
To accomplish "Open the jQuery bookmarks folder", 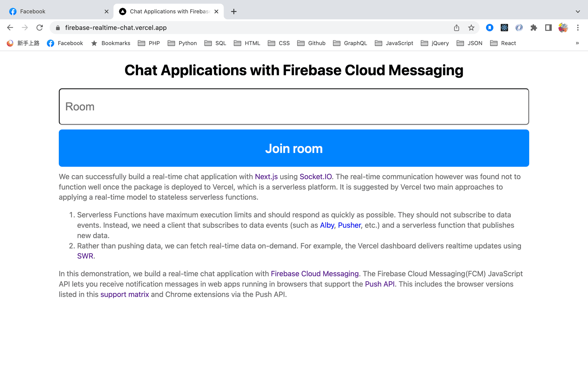I will (x=435, y=43).
